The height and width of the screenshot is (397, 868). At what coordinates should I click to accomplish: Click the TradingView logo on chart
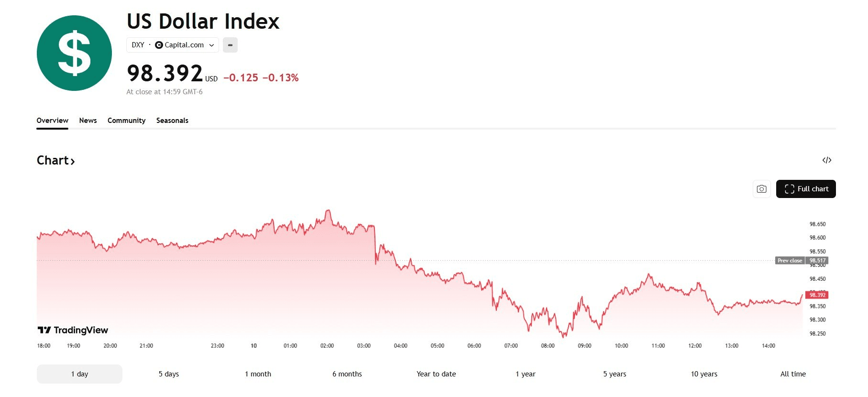coord(73,330)
